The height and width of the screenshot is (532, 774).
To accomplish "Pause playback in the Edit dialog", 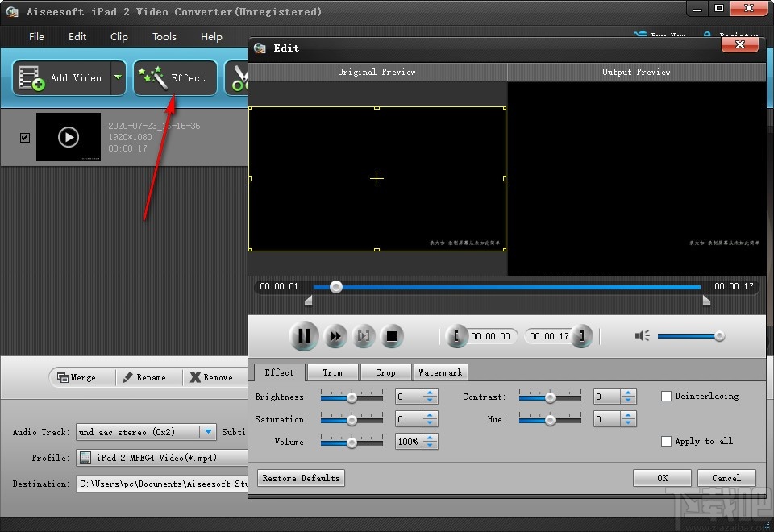I will (x=304, y=336).
